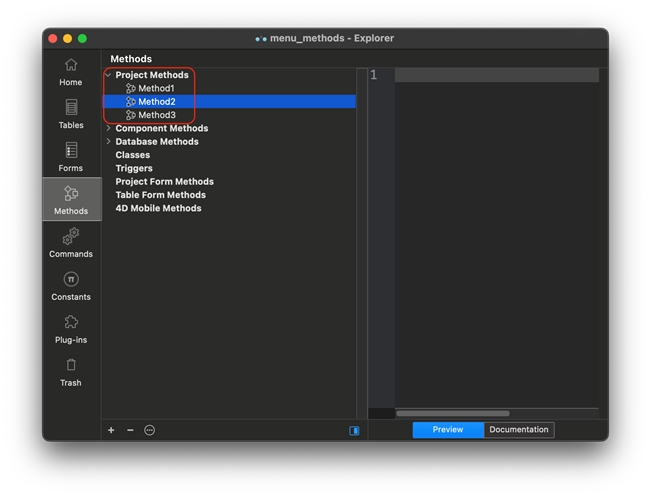
Task: Select Method3 in the list
Action: 156,115
